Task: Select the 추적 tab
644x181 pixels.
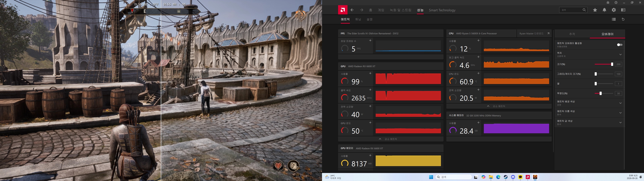Action: [572, 34]
